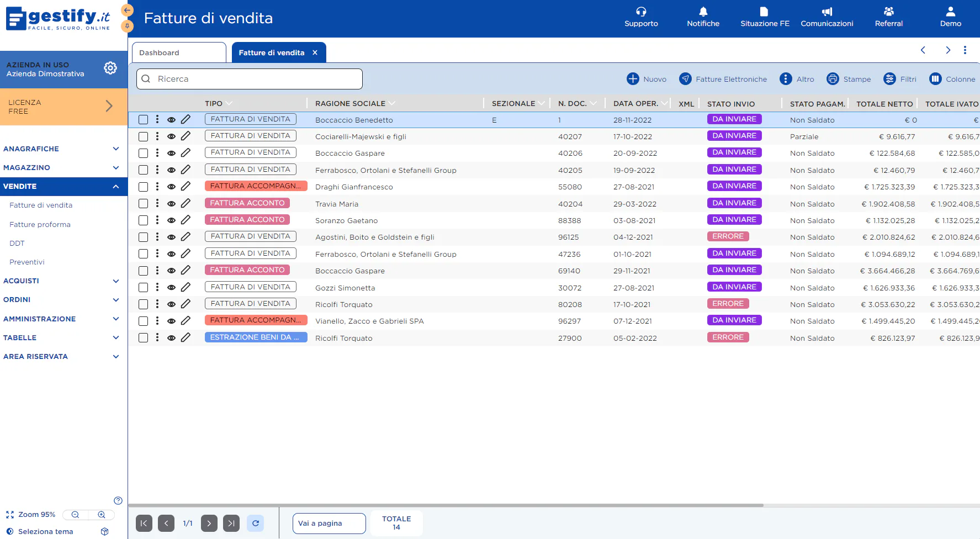Viewport: 980px width, 539px height.
Task: Pin sidebar using orange pin icon
Action: 128,26
